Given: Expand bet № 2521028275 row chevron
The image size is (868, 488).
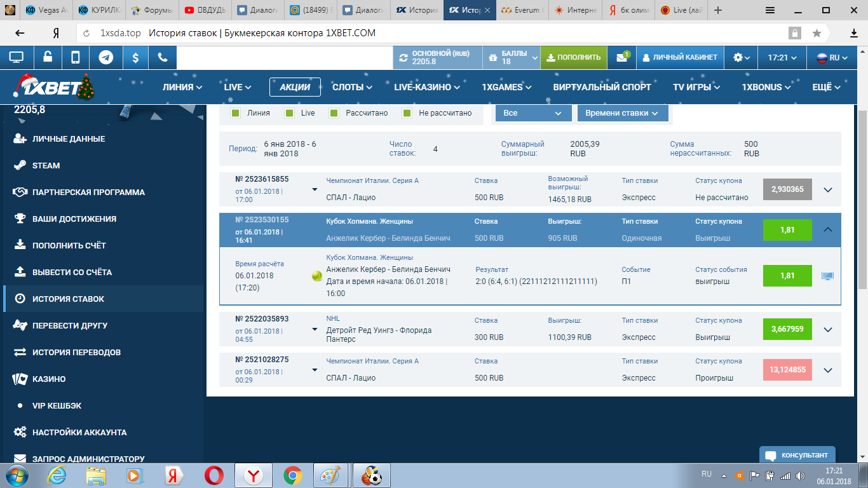Looking at the screenshot, I should 827,370.
